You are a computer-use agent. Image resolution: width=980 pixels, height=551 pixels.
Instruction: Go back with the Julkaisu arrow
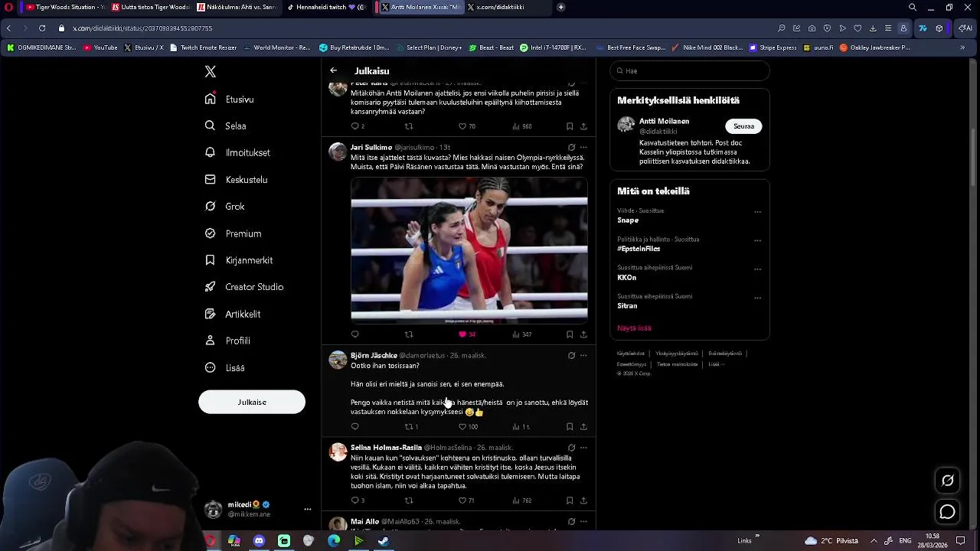tap(334, 70)
